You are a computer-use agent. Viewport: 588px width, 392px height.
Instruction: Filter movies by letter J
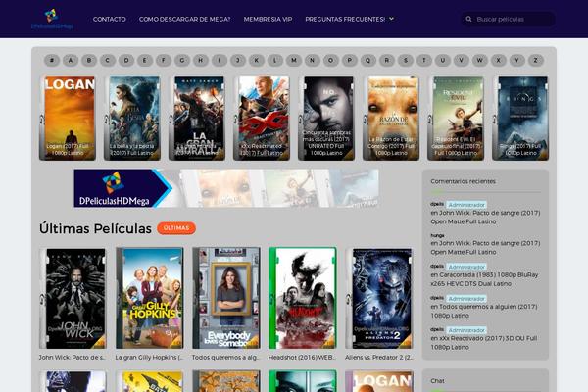pos(238,60)
